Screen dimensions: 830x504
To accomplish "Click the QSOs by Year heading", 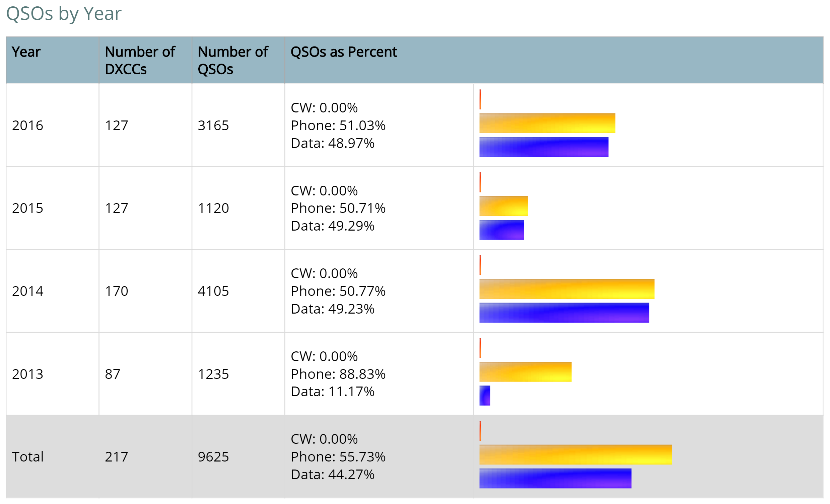I will point(64,14).
